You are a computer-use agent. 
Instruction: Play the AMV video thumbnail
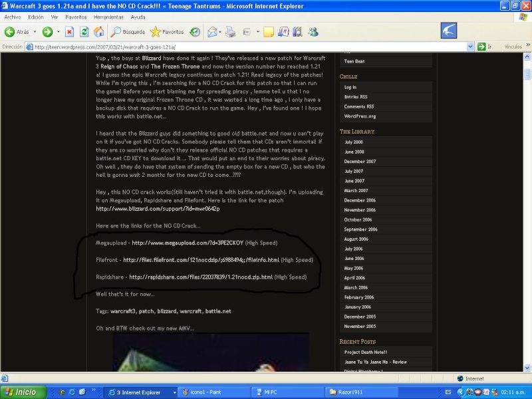[x=210, y=352]
